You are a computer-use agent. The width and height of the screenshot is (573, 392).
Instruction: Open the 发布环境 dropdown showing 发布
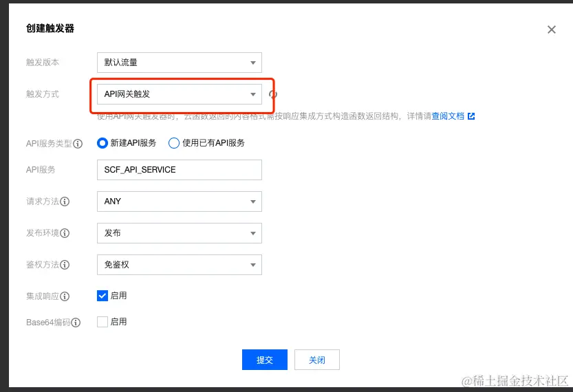coord(180,233)
